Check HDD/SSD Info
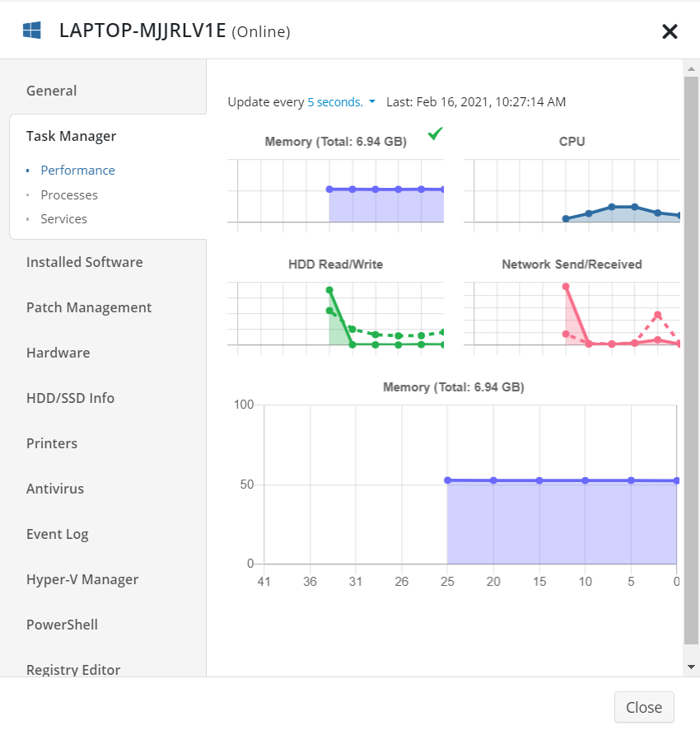Viewport: 700px width, 735px height. point(70,397)
